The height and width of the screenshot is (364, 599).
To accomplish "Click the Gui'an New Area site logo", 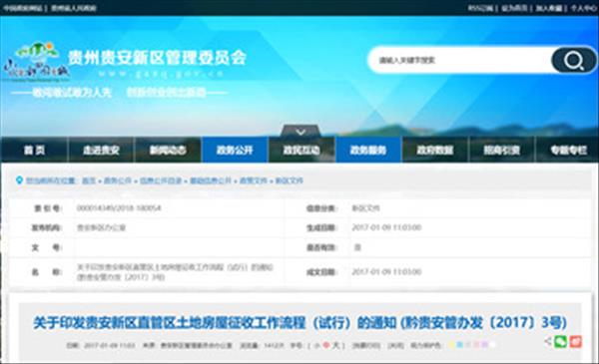I will [x=36, y=61].
